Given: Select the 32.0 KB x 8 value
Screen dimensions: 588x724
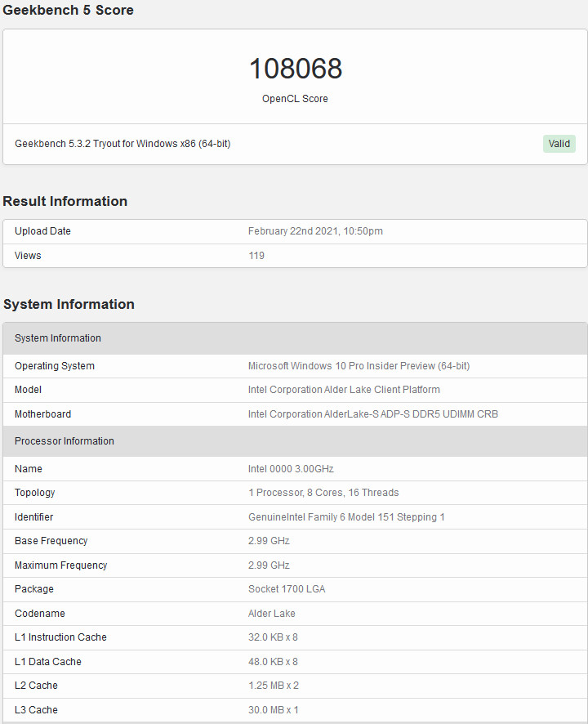Looking at the screenshot, I should pyautogui.click(x=273, y=637).
